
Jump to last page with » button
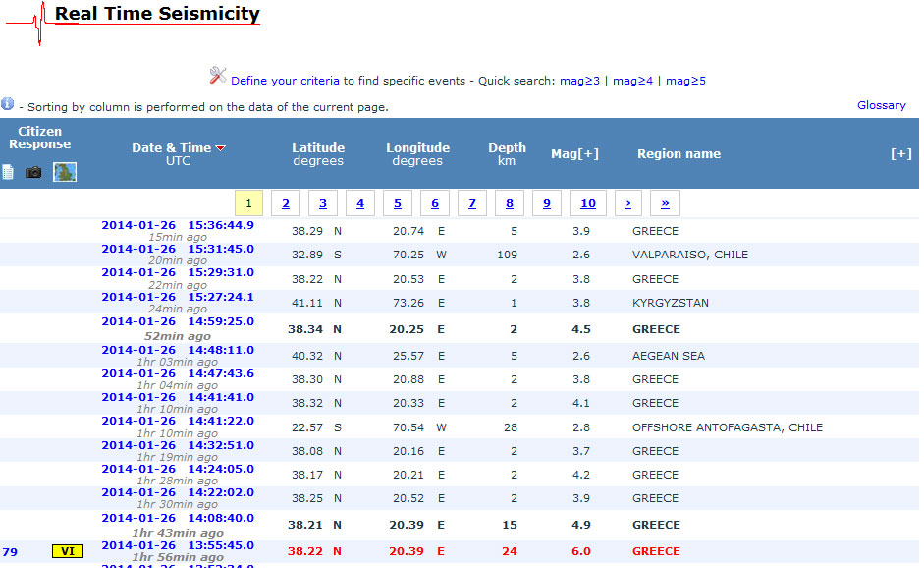(665, 203)
